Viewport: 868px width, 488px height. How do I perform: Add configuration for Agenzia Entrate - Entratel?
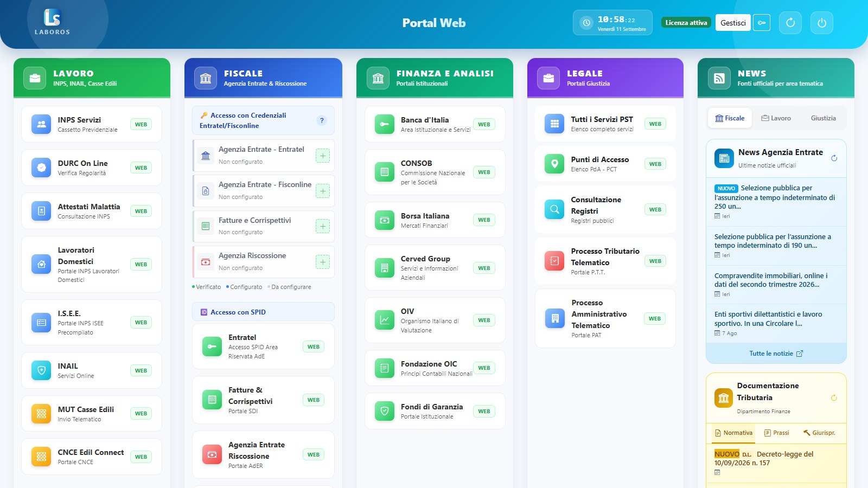pyautogui.click(x=323, y=156)
